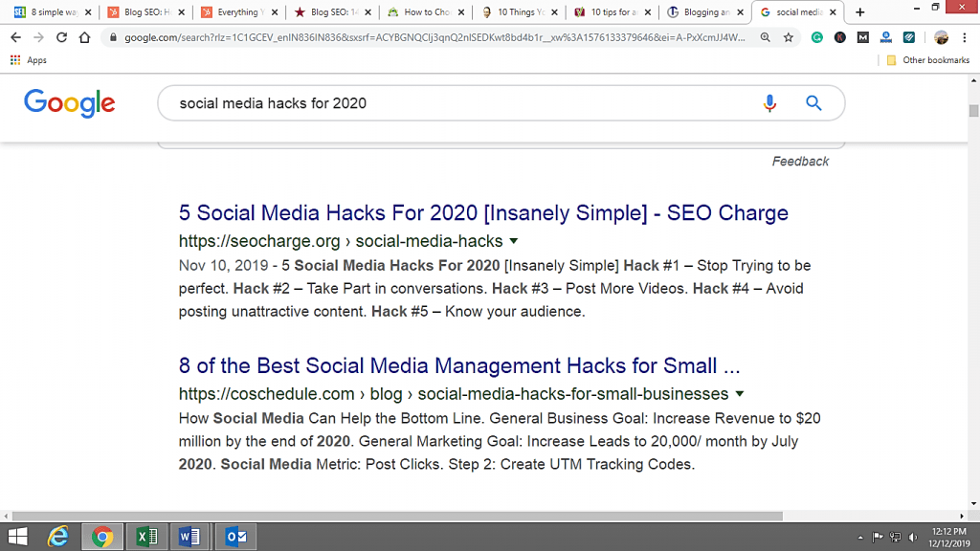Close the 'social media' Google tab
Viewport: 980px width, 551px height.
[834, 11]
